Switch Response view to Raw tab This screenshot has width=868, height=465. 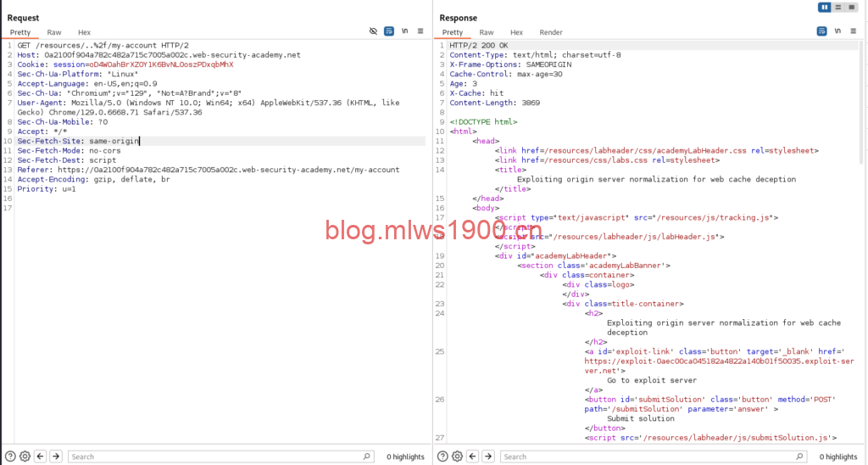click(487, 32)
